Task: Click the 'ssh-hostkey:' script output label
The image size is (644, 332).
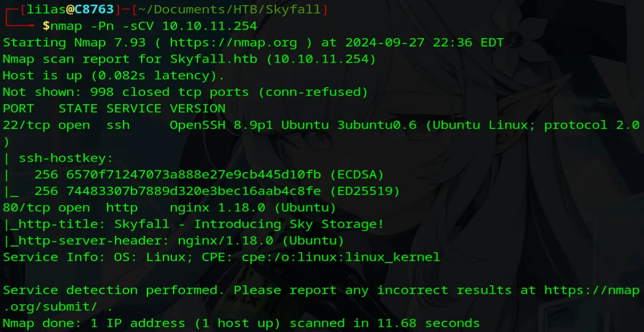Action: tap(58, 158)
